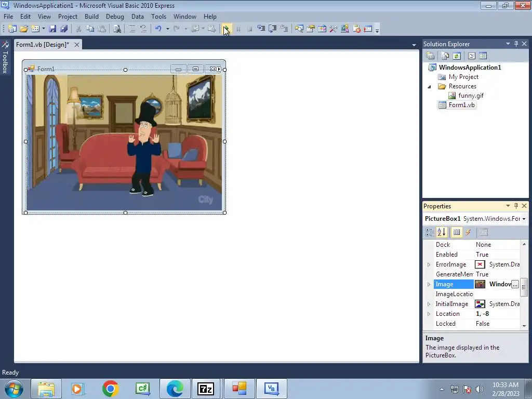Click the Break All pause icon
Screen dimensions: 532x399
coord(238,29)
